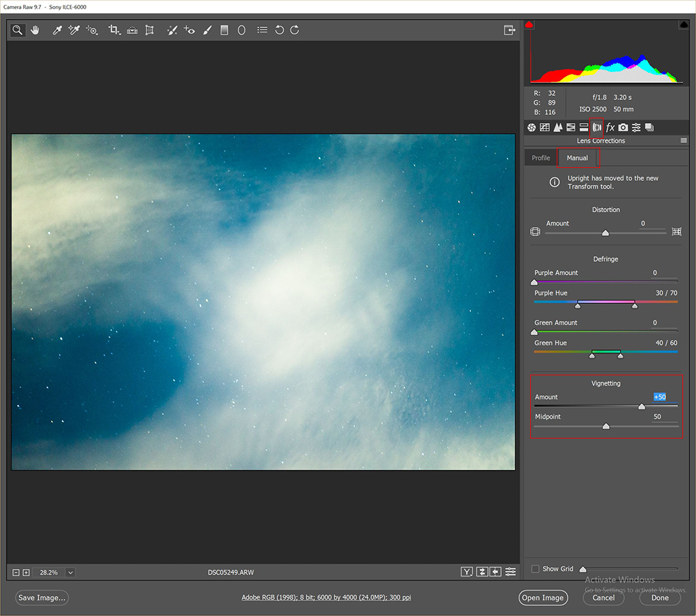The height and width of the screenshot is (616, 696).
Task: Switch to the Profile tab
Action: [x=541, y=158]
